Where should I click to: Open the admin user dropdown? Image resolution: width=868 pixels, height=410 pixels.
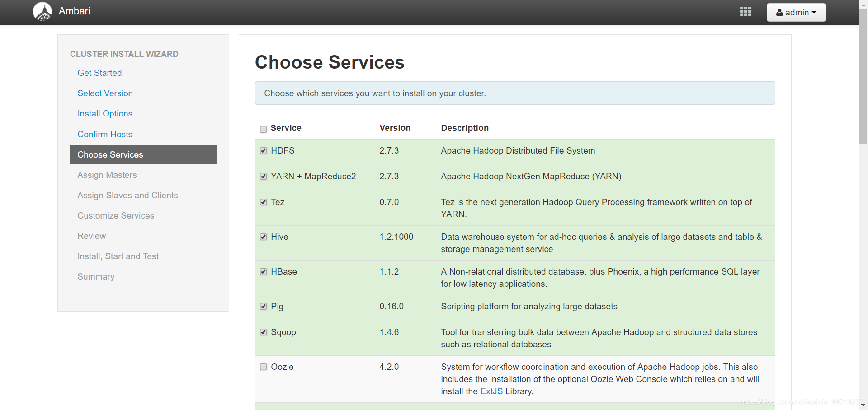click(796, 12)
